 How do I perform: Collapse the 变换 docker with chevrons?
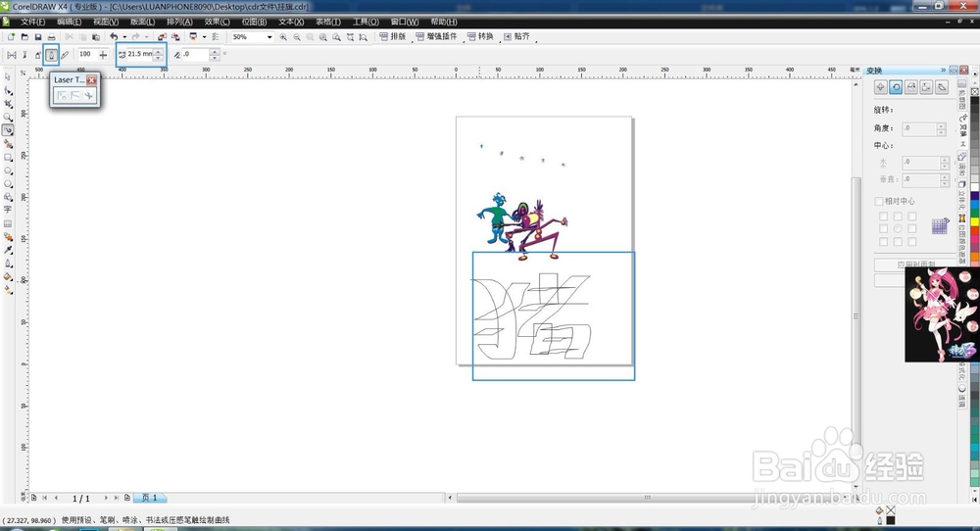(943, 70)
